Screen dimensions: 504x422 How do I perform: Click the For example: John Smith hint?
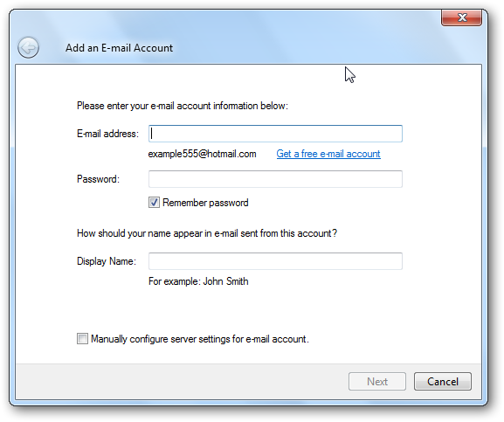[x=198, y=281]
